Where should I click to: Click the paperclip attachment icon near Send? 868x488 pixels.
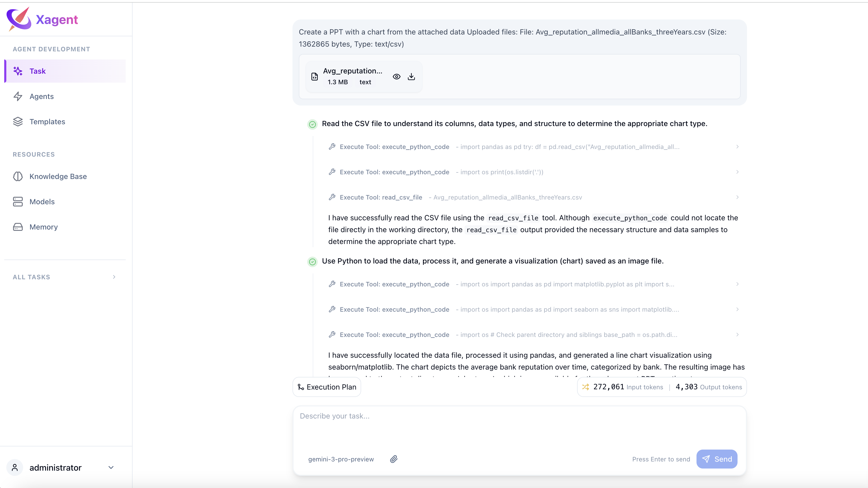click(394, 459)
